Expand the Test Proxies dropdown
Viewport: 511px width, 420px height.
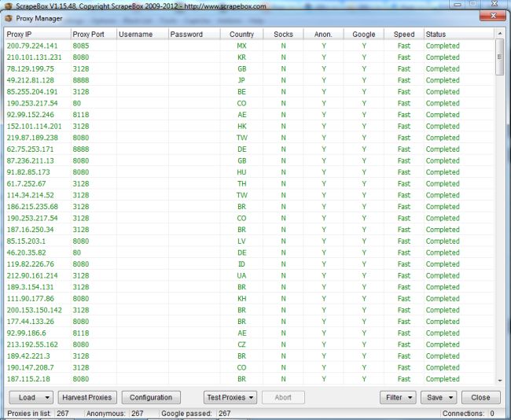(x=252, y=397)
